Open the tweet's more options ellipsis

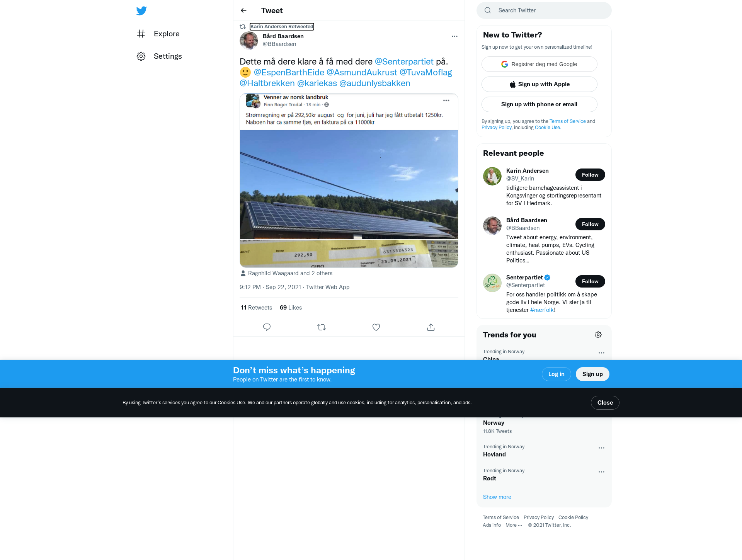[x=454, y=36]
